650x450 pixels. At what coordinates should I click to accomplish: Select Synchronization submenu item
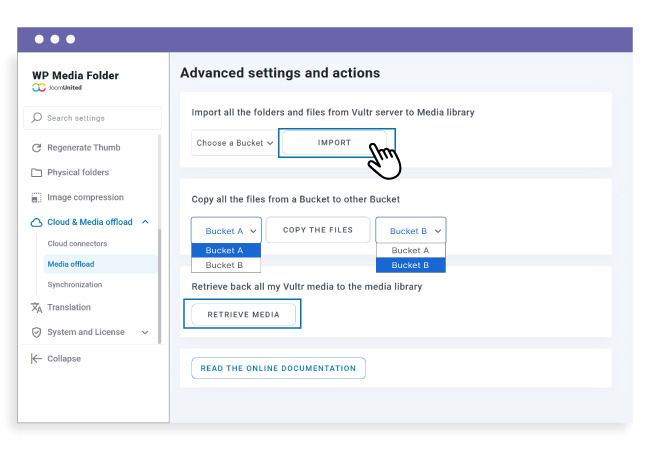(75, 285)
